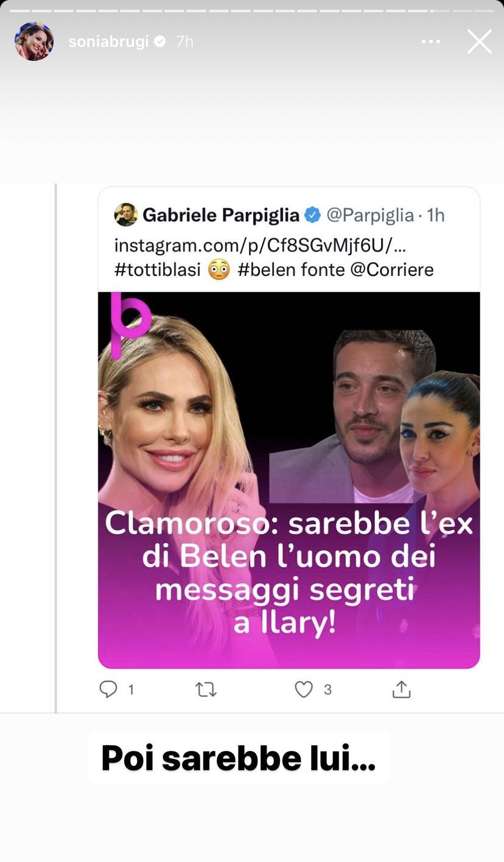Open the Clamoroso article image
Viewport: 504px width, 862px height.
coord(289,480)
